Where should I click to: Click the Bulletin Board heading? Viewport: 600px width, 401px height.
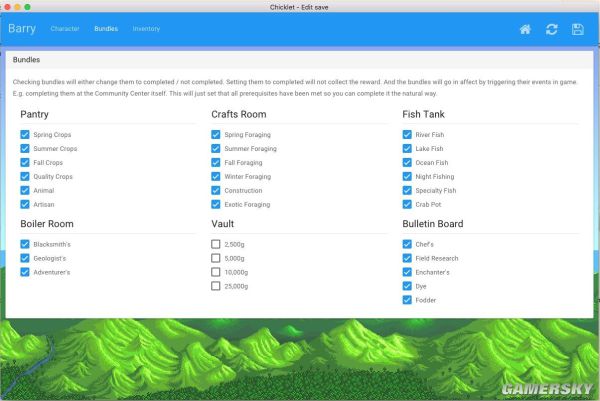(x=433, y=224)
